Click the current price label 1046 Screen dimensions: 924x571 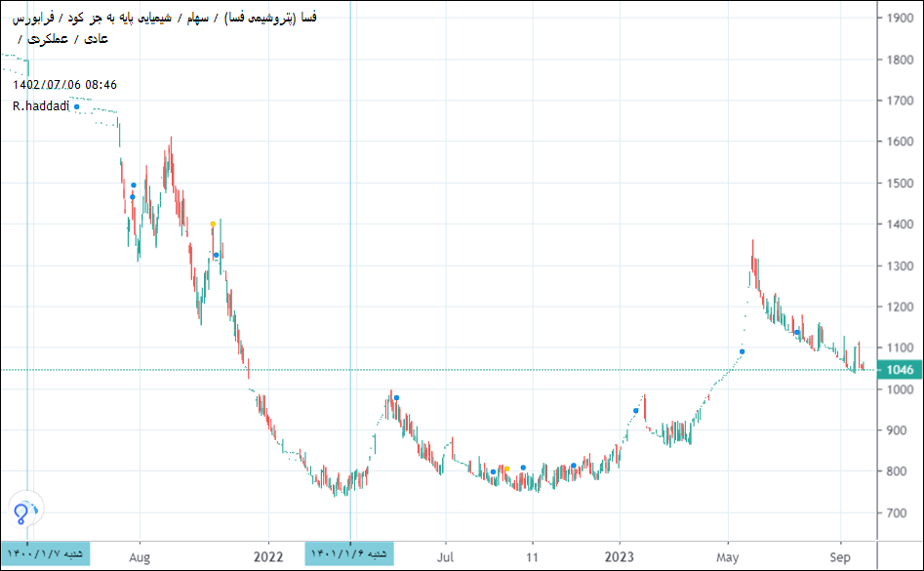tap(897, 370)
